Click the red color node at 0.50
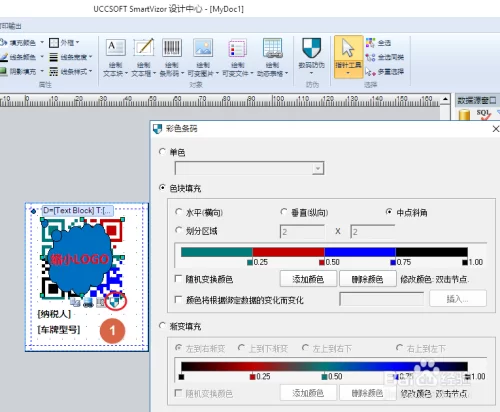This screenshot has height=412, width=500. pos(322,262)
